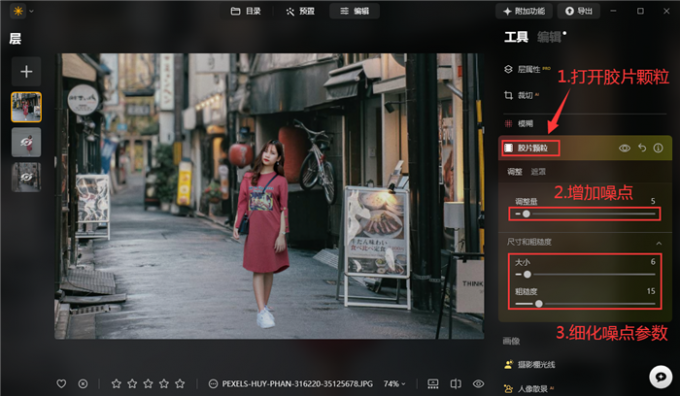This screenshot has width=680, height=396.
Task: Toggle the 胶片颗粒 tool visibility eye
Action: point(624,148)
